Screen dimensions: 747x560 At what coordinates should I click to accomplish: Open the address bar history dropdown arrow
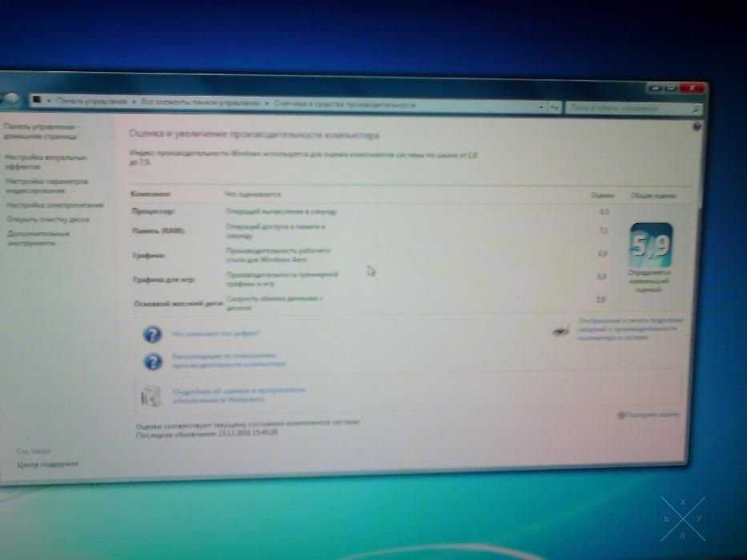click(x=541, y=107)
